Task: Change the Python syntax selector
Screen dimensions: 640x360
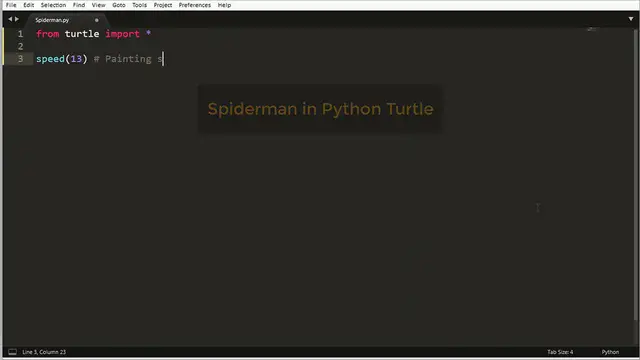Action: pyautogui.click(x=610, y=352)
